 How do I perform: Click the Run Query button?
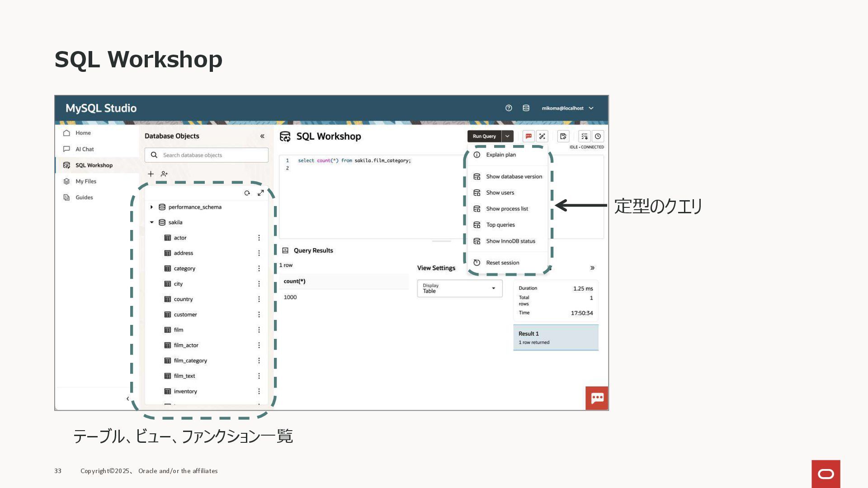[x=484, y=136]
